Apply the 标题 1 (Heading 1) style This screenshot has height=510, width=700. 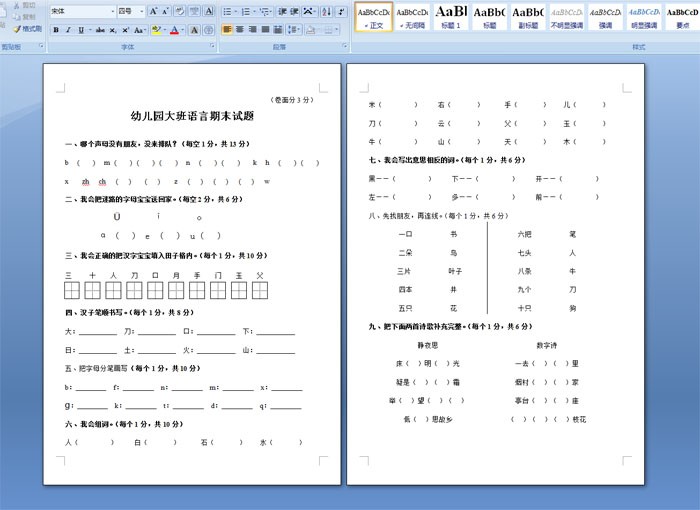(x=451, y=17)
